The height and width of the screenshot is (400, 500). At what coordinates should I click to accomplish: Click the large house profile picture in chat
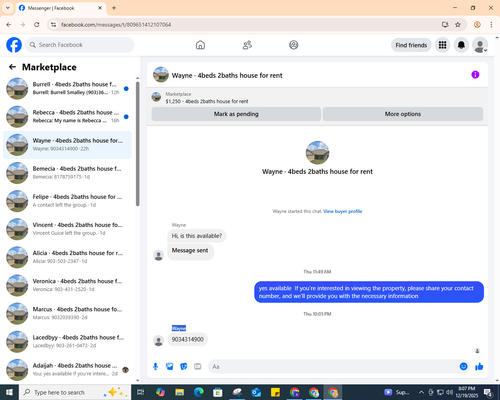(317, 153)
